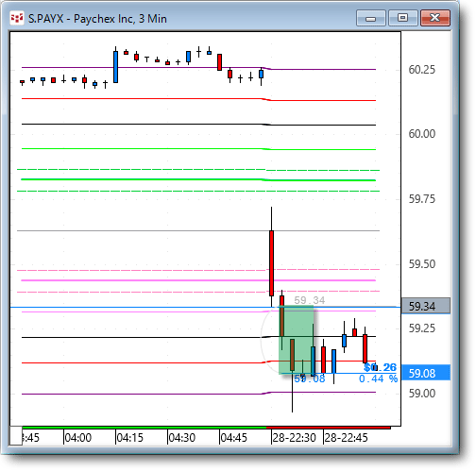Click the 0.44 % measurement label
476x471 pixels.
click(x=378, y=378)
